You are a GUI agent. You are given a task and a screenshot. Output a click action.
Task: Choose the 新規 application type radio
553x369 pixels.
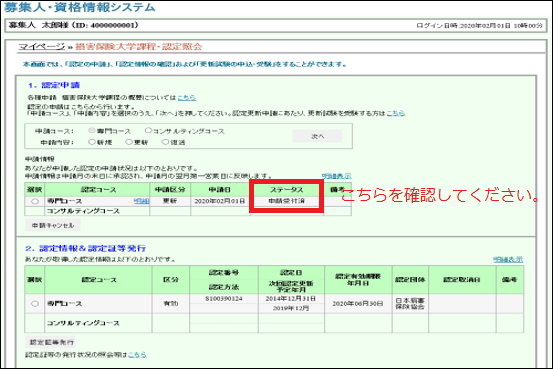click(92, 142)
